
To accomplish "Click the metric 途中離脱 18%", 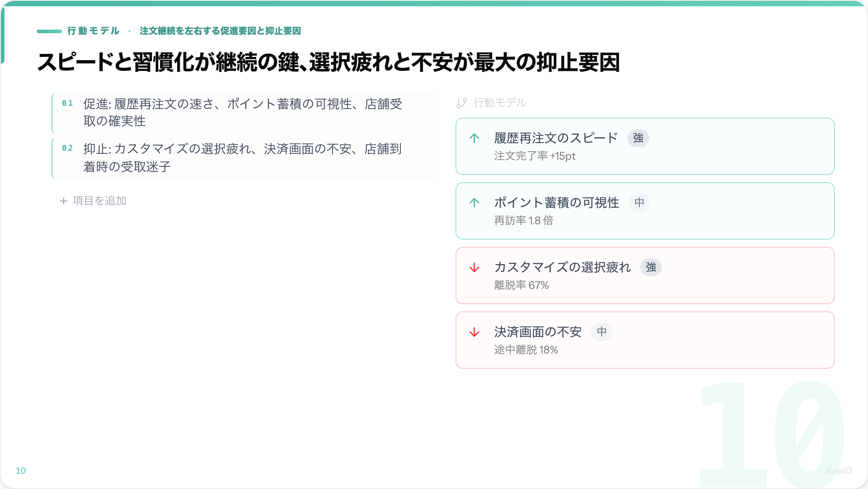I will pos(526,350).
